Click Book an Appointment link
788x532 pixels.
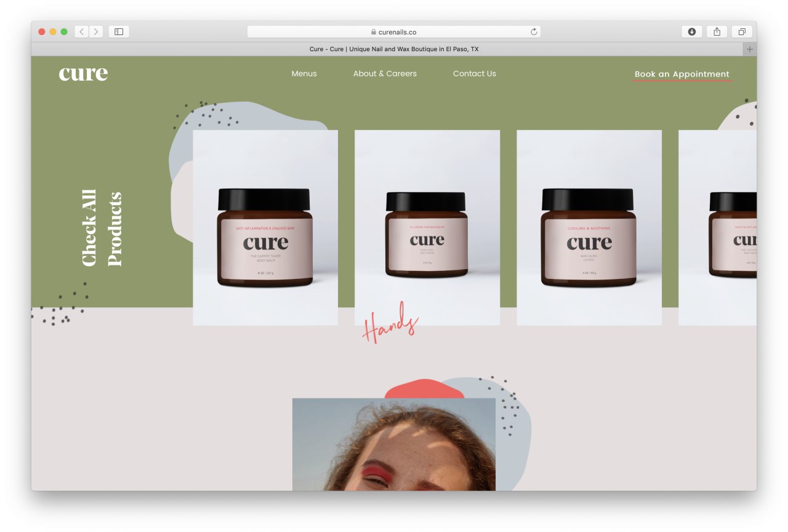(x=682, y=75)
